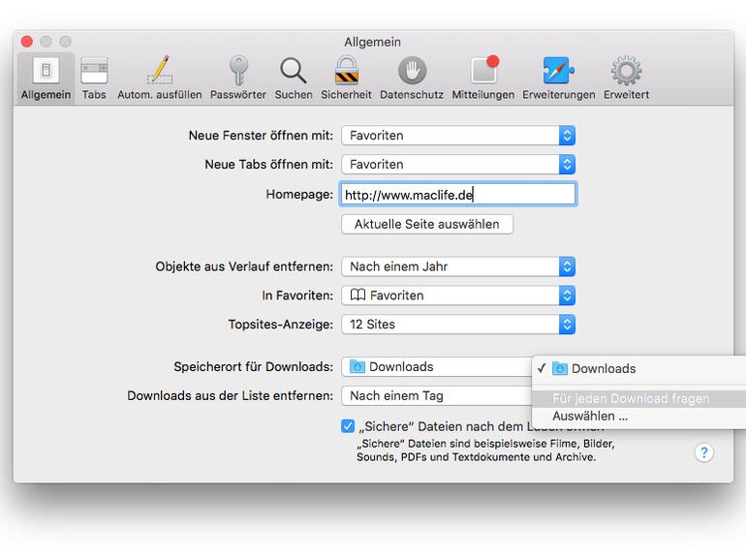Open the Datenschutz hand icon pane
746x560 pixels.
pos(412,78)
